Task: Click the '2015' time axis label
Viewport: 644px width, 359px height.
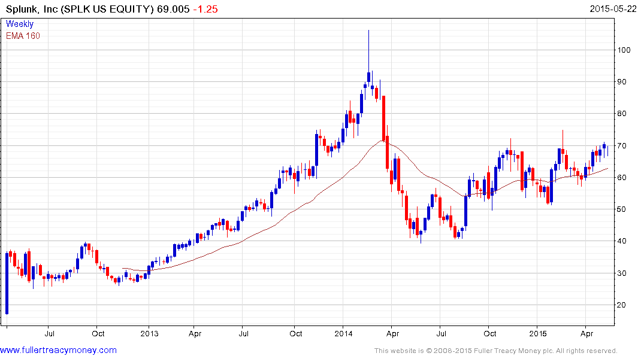Action: (x=537, y=333)
